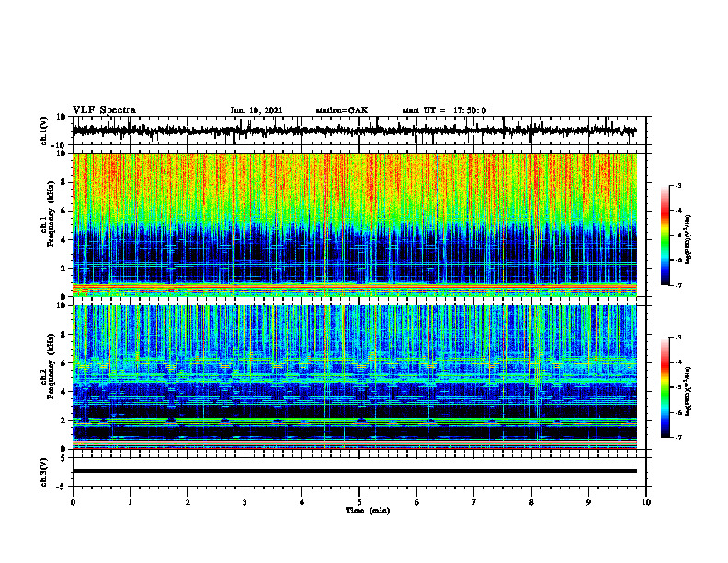
Task: Click the ch.1 color bar log(PSD) unit label
Action: pyautogui.click(x=689, y=239)
